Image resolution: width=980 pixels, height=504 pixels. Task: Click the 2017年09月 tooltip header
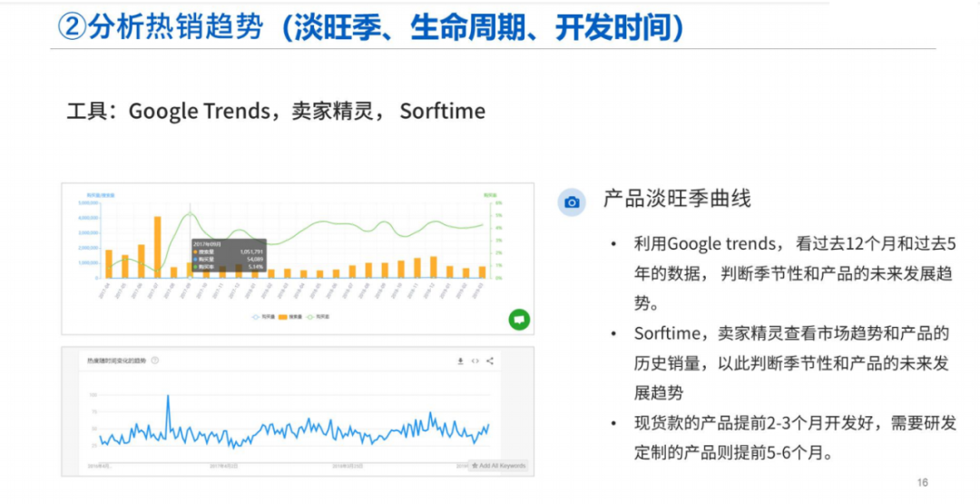tap(207, 244)
